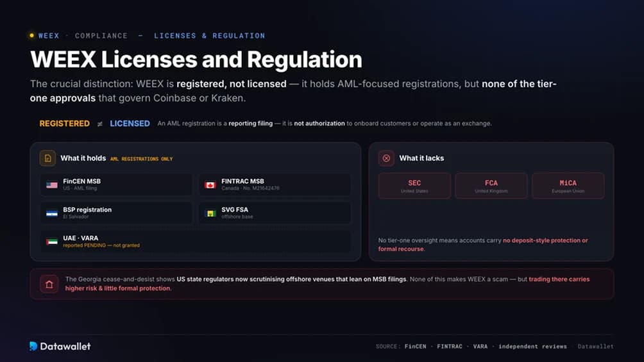The width and height of the screenshot is (644, 362).
Task: Click the crossed-circle icon beside What it lacks
Action: [x=386, y=158]
